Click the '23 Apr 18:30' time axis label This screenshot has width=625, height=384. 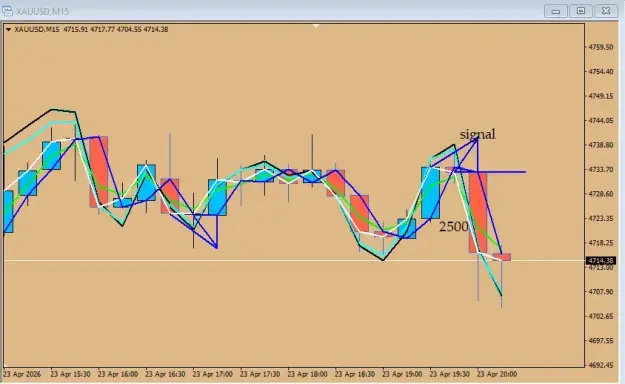tap(355, 374)
